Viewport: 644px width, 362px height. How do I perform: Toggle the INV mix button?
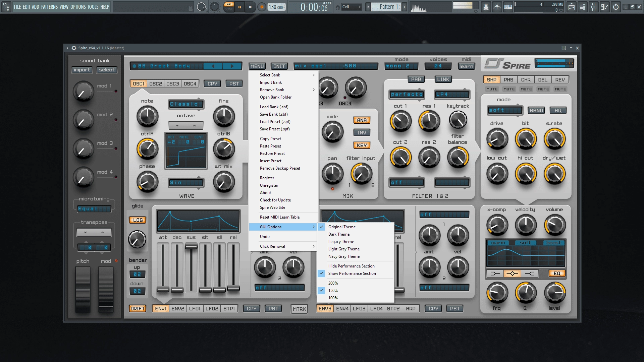[362, 133]
